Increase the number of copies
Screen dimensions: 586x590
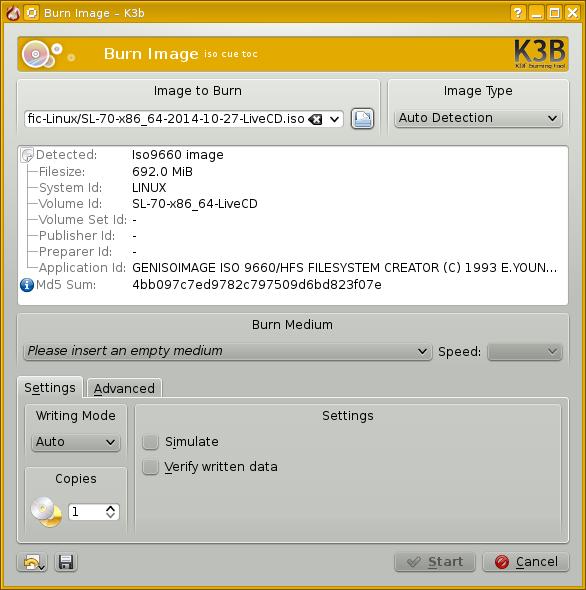click(x=110, y=508)
